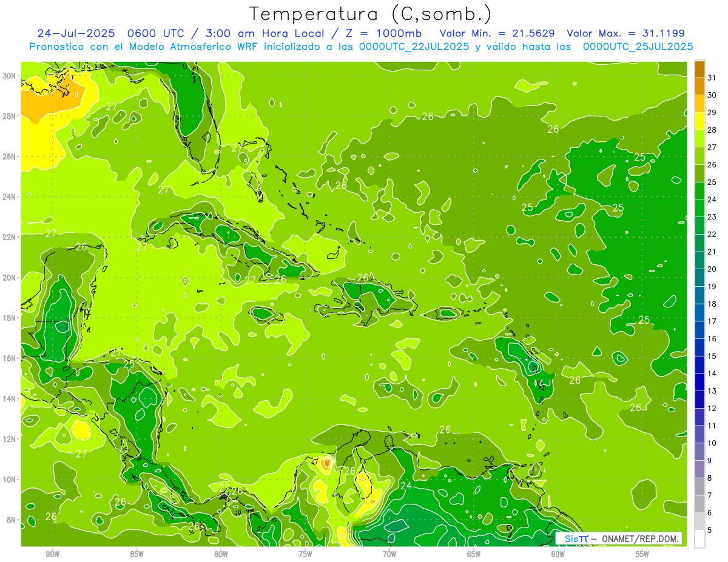Click the "30N" latitude axis label
This screenshot has width=728, height=562.
[10, 76]
